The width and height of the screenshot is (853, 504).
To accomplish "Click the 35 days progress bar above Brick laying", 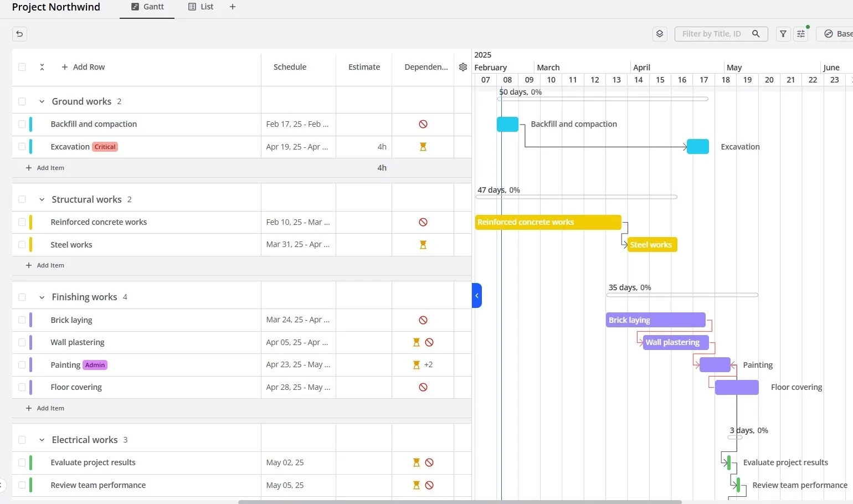I will click(x=681, y=295).
